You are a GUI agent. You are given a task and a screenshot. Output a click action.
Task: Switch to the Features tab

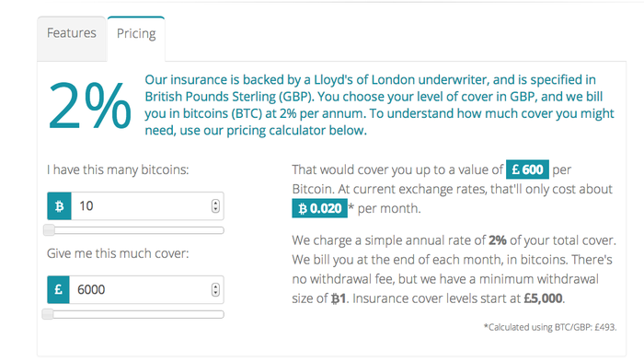pyautogui.click(x=72, y=33)
